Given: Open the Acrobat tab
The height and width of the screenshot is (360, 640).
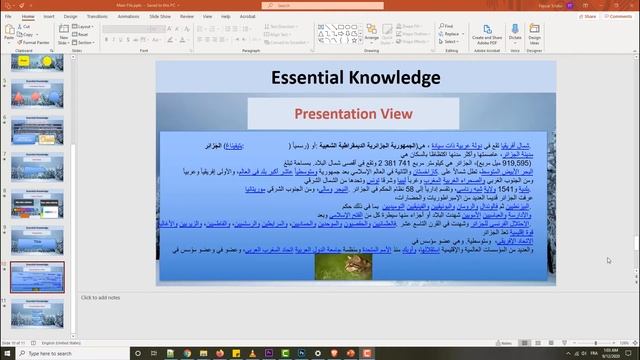Looking at the screenshot, I should (247, 16).
